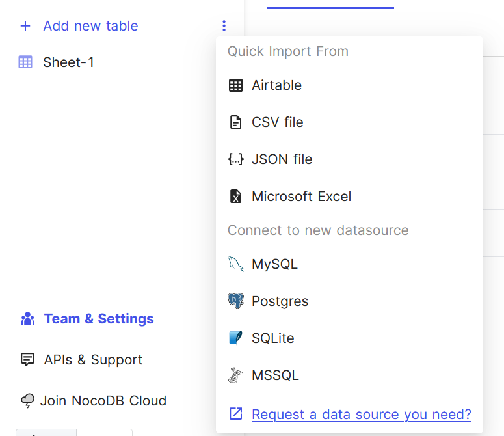This screenshot has width=504, height=436.
Task: Select Airtable import option
Action: [349, 85]
